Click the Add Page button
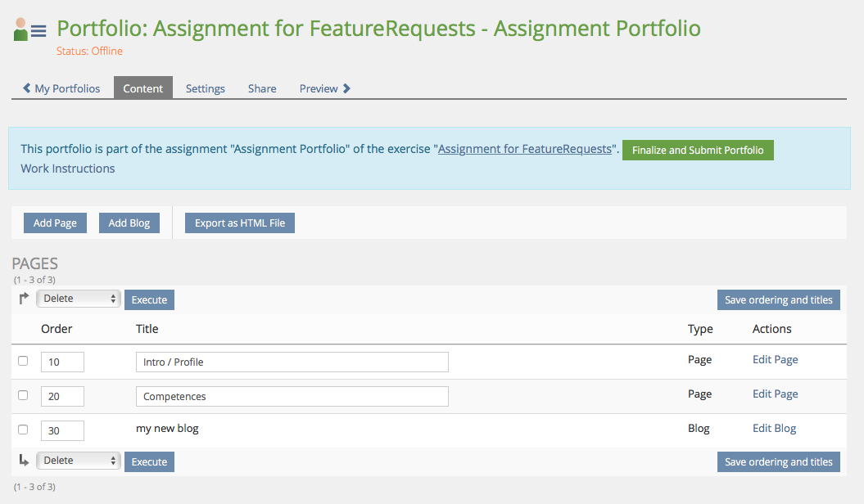 (55, 223)
